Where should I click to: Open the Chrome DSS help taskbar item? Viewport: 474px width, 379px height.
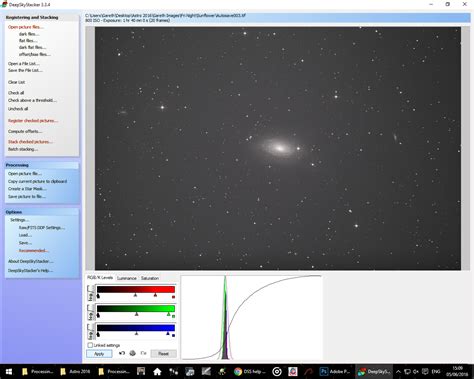point(249,371)
